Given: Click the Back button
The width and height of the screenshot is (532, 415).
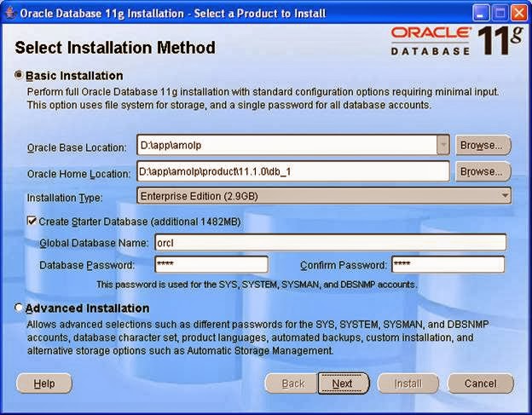Looking at the screenshot, I should 292,383.
